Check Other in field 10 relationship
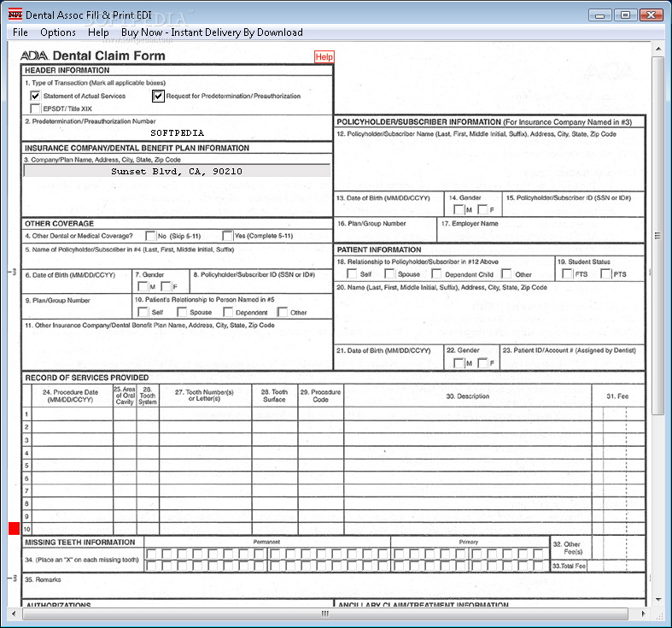Screen dimensions: 672x628 coord(283,312)
